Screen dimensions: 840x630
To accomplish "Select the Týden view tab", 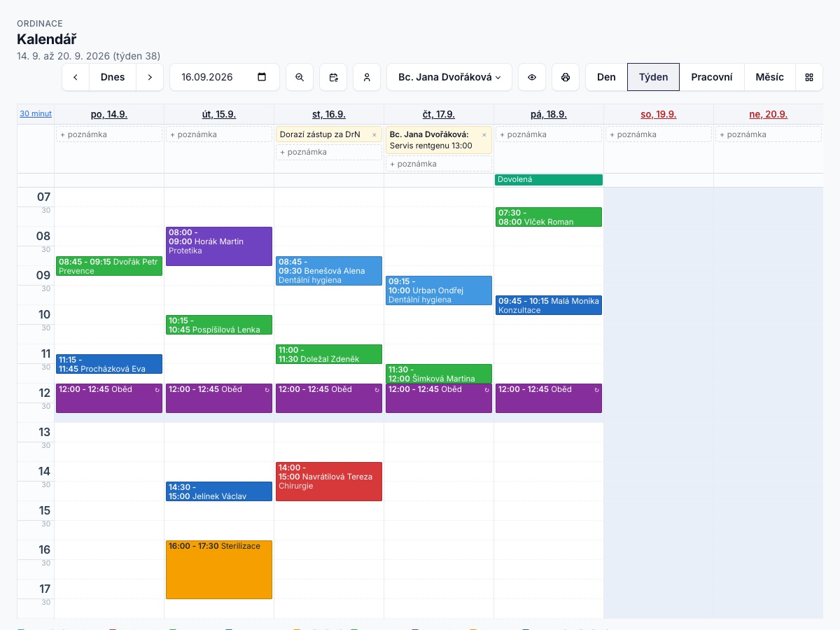I will (653, 77).
